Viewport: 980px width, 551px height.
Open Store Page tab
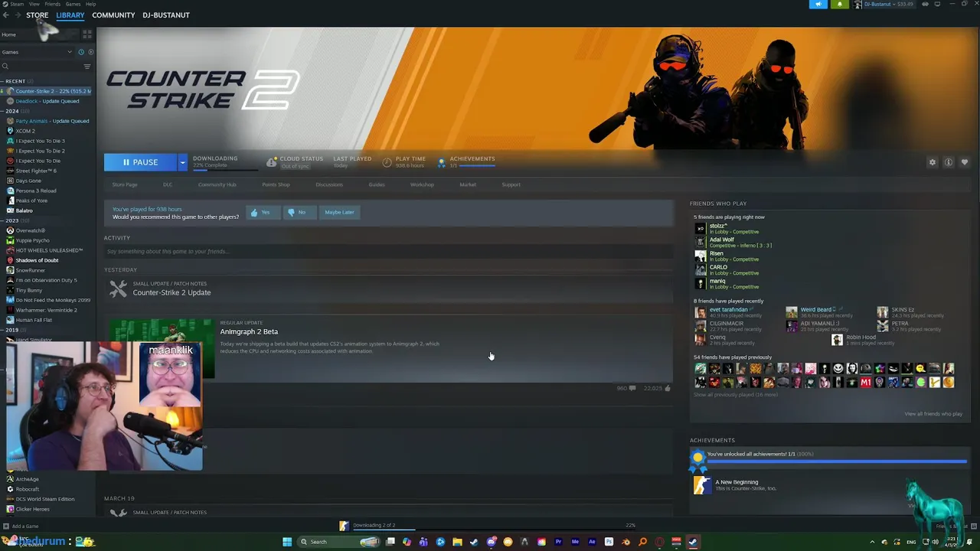point(125,184)
